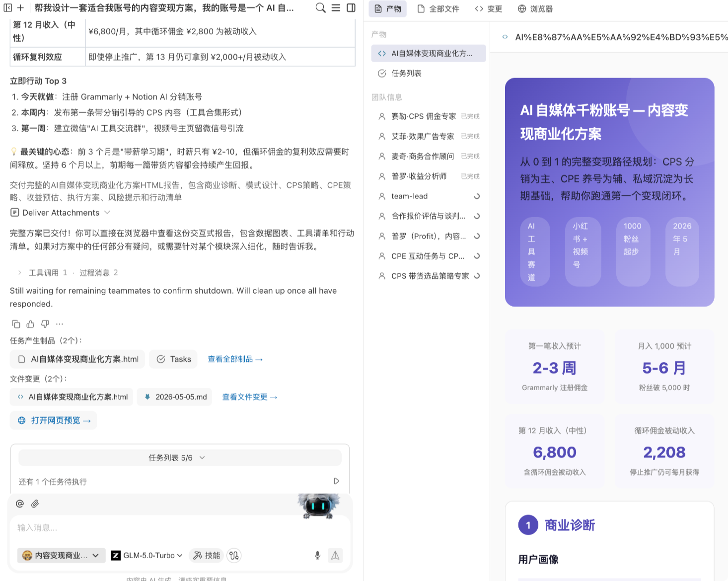Image resolution: width=728 pixels, height=581 pixels.
Task: Expand 工具调用 1 · 过程消息 2 details
Action: click(68, 272)
